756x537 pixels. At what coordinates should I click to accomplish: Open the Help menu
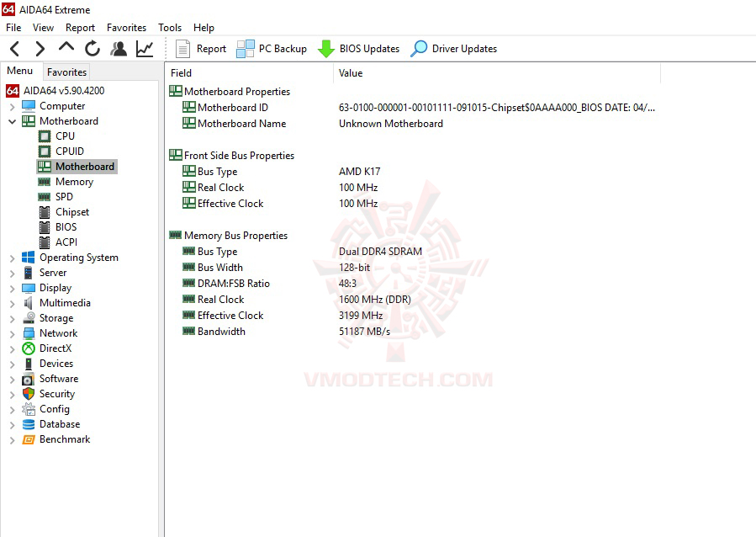pos(204,27)
